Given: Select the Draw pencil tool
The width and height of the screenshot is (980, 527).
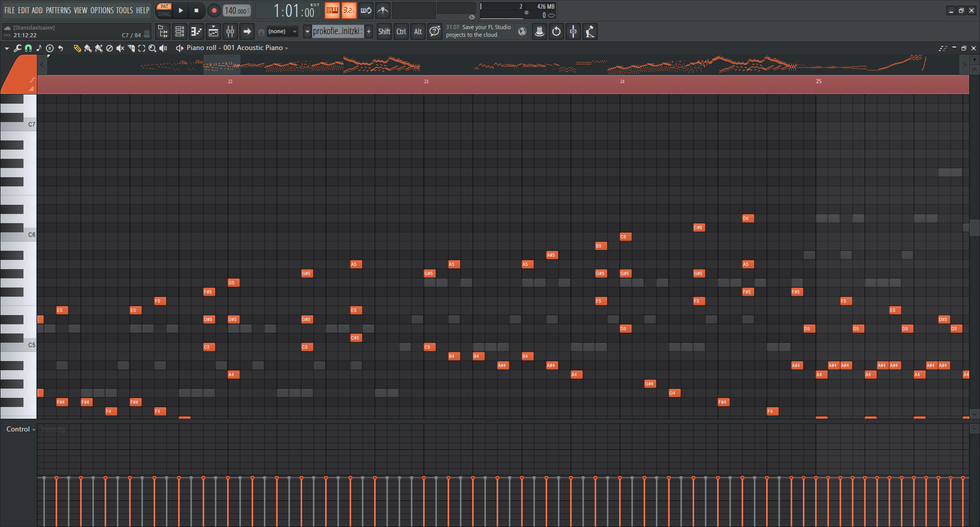Looking at the screenshot, I should coord(77,48).
